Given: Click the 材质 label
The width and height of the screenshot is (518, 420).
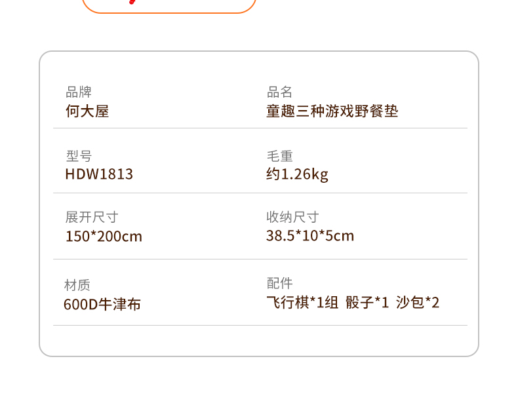Looking at the screenshot, I should pyautogui.click(x=77, y=285).
